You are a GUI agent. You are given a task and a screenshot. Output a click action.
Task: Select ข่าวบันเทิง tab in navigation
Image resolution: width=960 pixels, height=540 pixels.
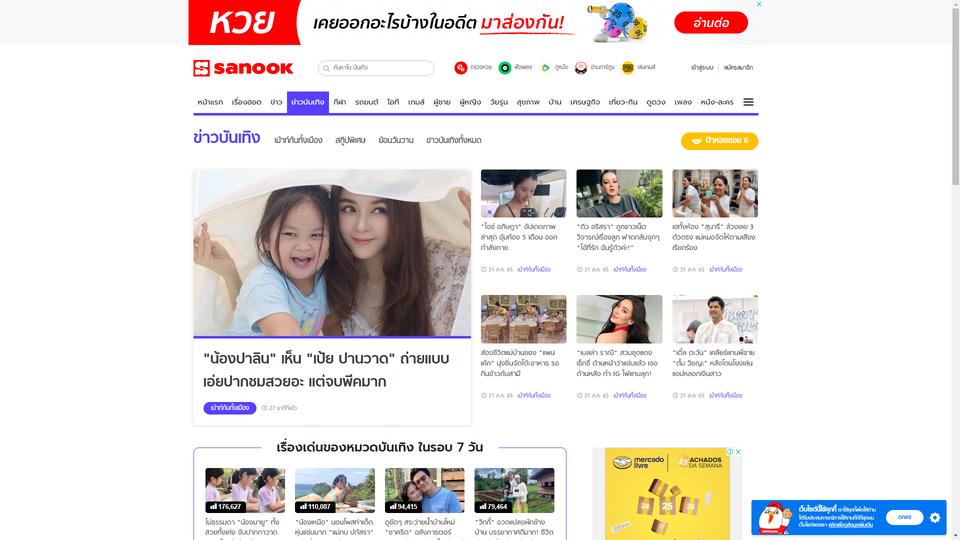(x=308, y=102)
